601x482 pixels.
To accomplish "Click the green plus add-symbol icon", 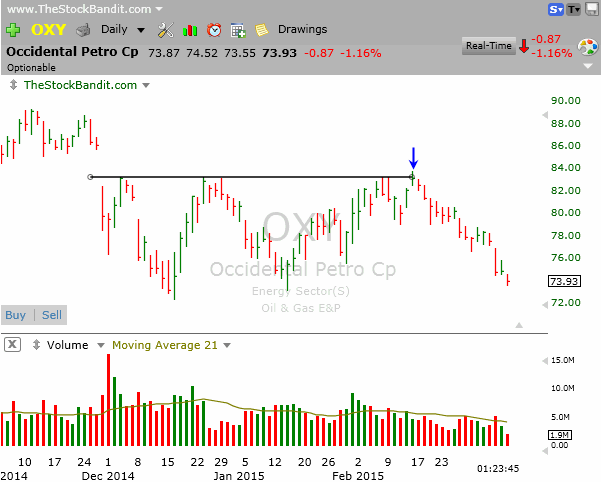I will (13, 30).
